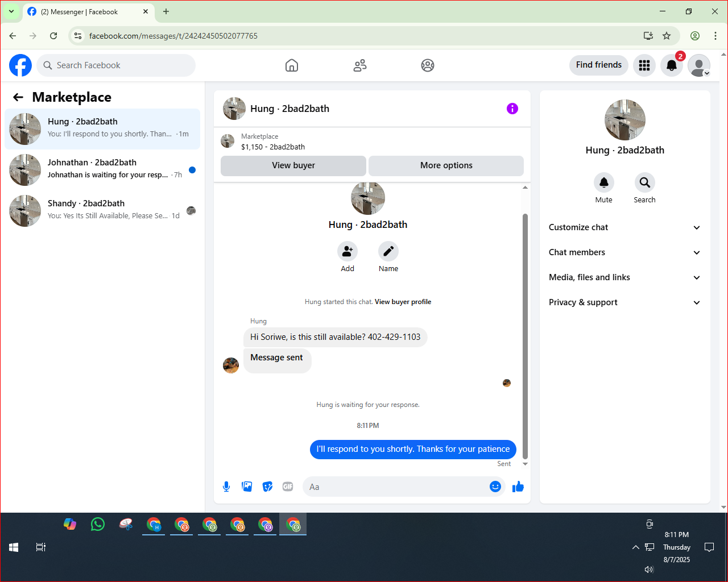Screen dimensions: 728x582
Task: Expand Customize chat section
Action: tap(624, 227)
